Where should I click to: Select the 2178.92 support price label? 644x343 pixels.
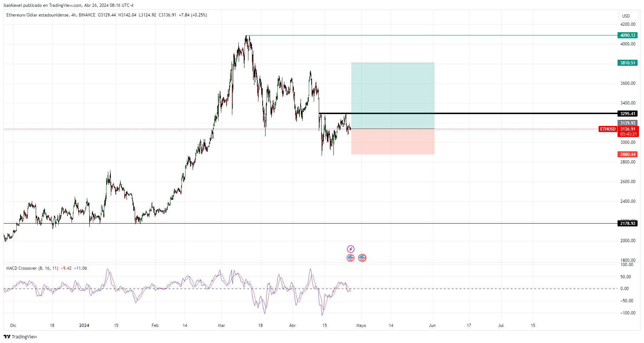click(x=628, y=224)
